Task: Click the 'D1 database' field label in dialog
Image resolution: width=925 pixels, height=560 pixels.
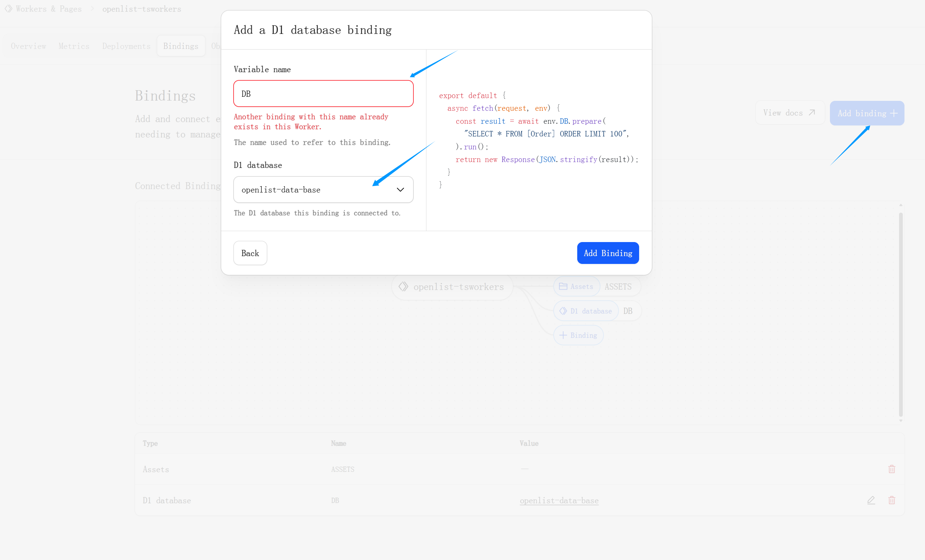Action: [x=257, y=165]
